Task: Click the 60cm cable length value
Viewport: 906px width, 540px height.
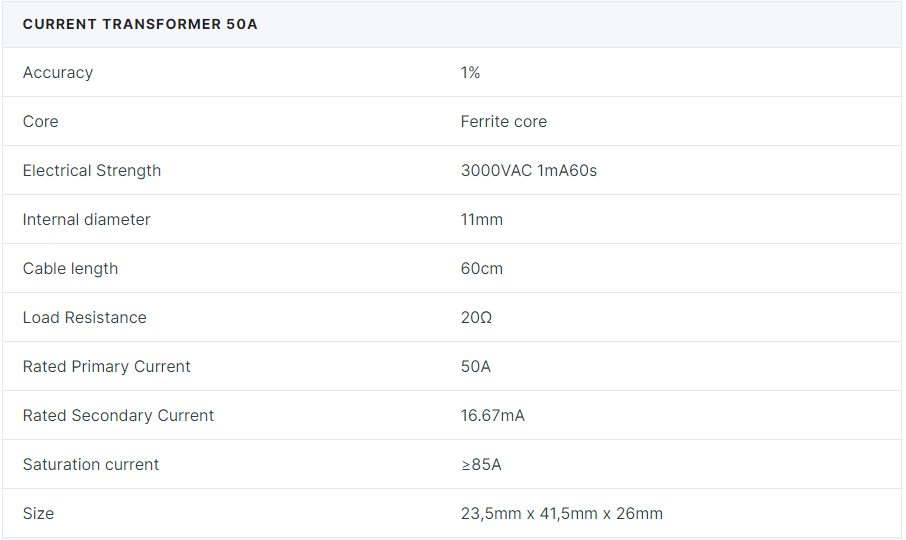Action: pyautogui.click(x=481, y=269)
